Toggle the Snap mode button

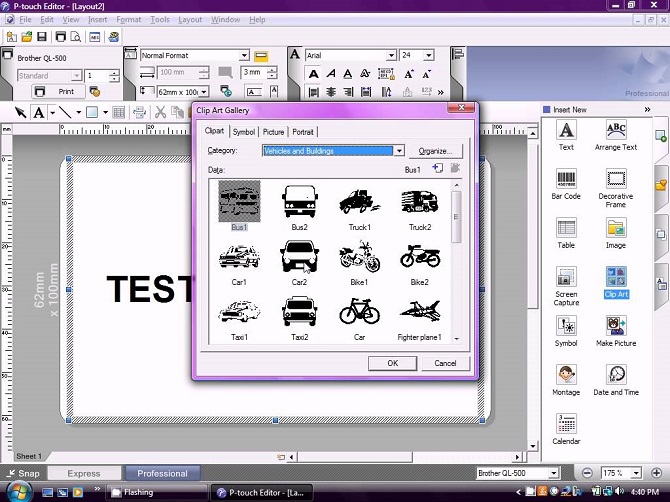[x=23, y=473]
